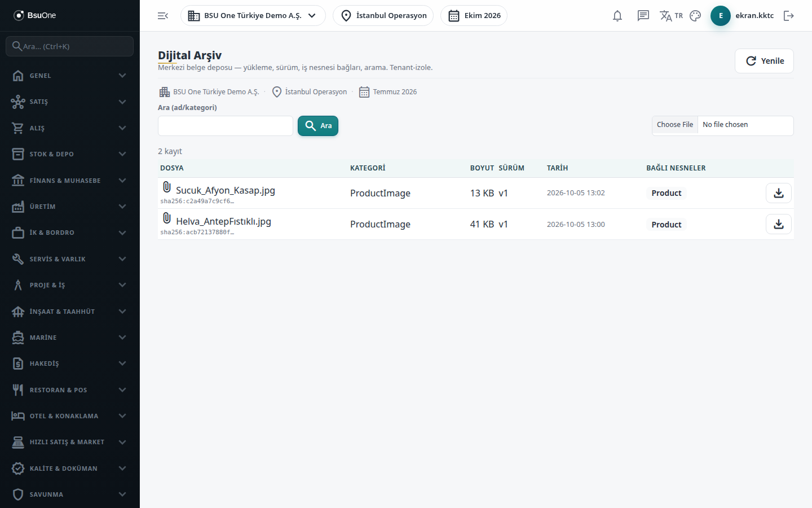Open the KALİTE & DOKÜMAN menu

point(70,468)
